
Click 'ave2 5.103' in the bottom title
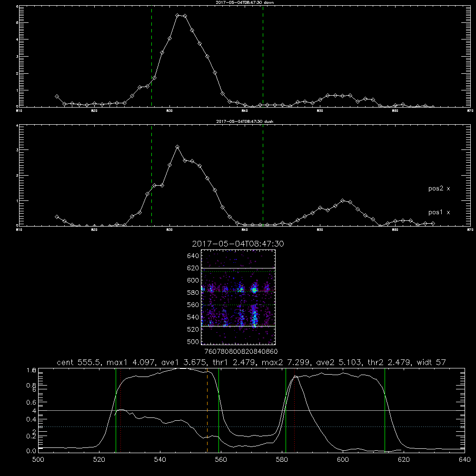pos(338,362)
